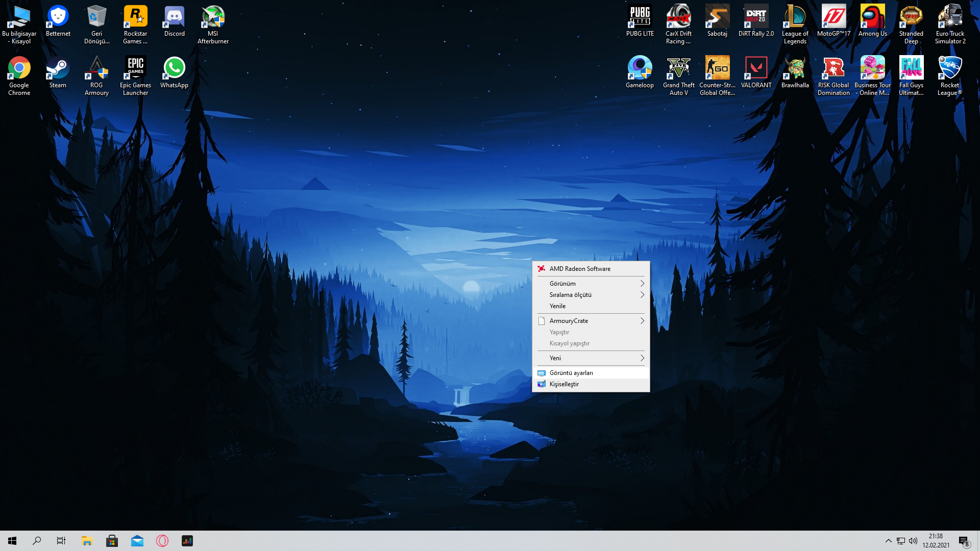Open the Windows Start menu
The width and height of the screenshot is (980, 551).
coord(12,541)
